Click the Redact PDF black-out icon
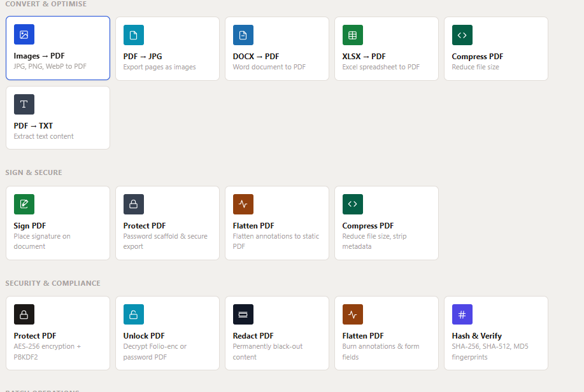Viewport: 584px width, 392px height. coord(243,314)
